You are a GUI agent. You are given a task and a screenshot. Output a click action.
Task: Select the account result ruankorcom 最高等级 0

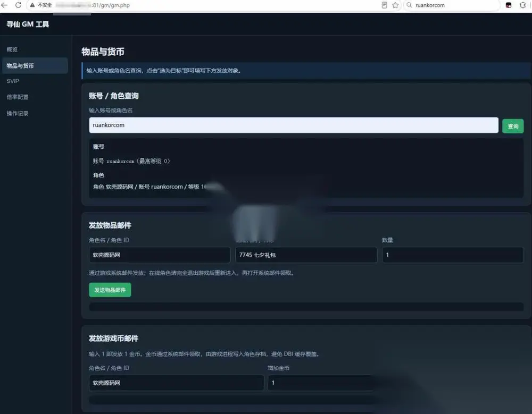tap(131, 161)
